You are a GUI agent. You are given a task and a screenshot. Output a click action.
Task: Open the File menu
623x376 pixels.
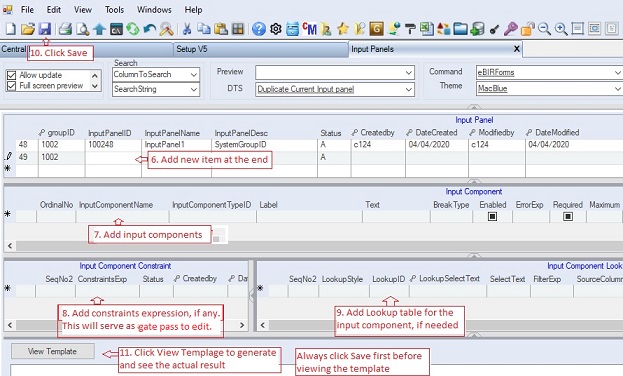(27, 10)
